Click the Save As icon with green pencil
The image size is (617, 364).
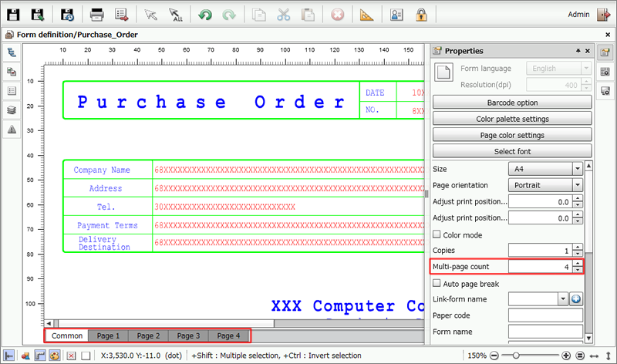tap(37, 15)
